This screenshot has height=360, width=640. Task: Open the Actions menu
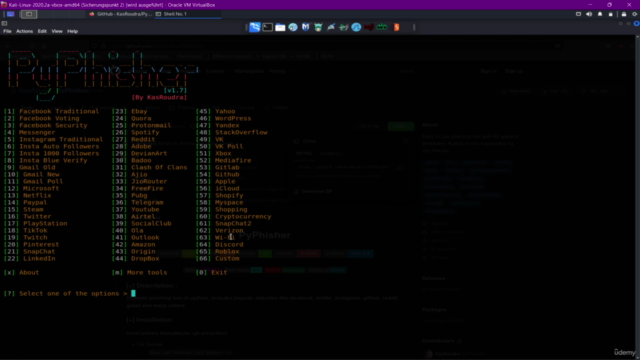coord(24,31)
